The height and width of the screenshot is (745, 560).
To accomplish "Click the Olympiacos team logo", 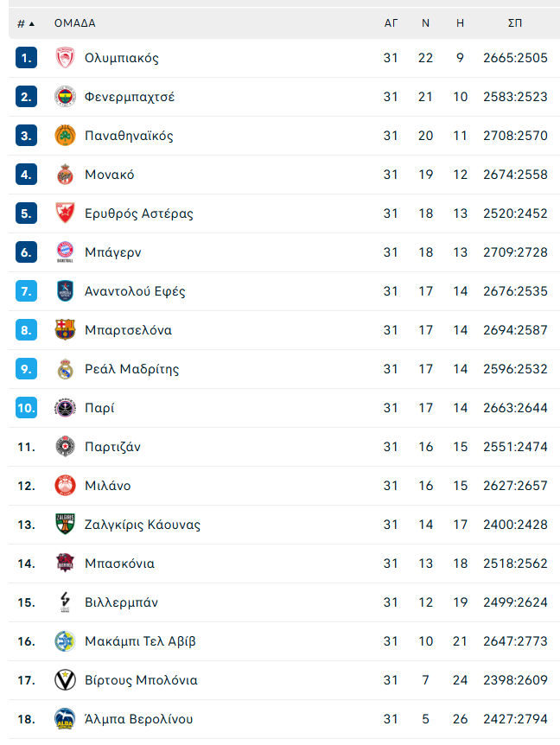I will tap(65, 58).
